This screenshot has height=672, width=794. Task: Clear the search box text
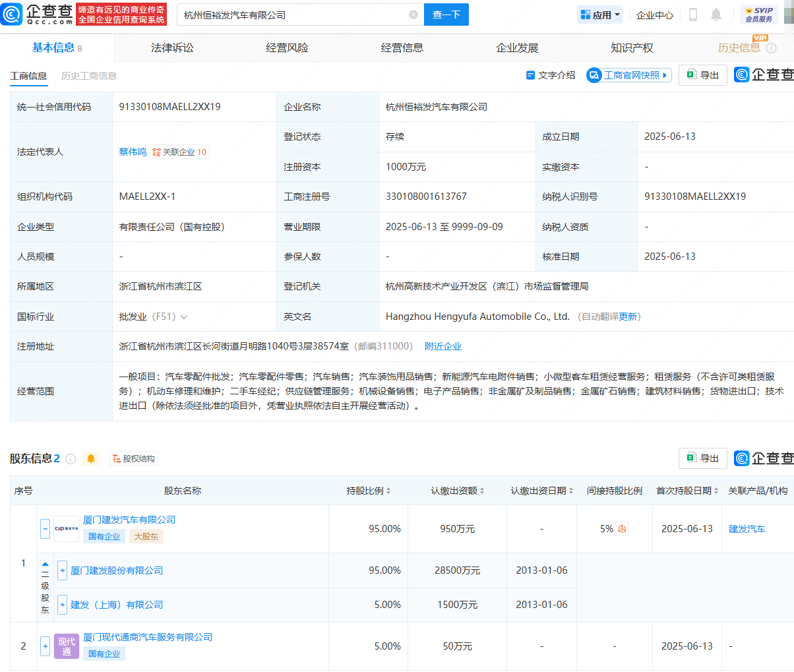[413, 15]
